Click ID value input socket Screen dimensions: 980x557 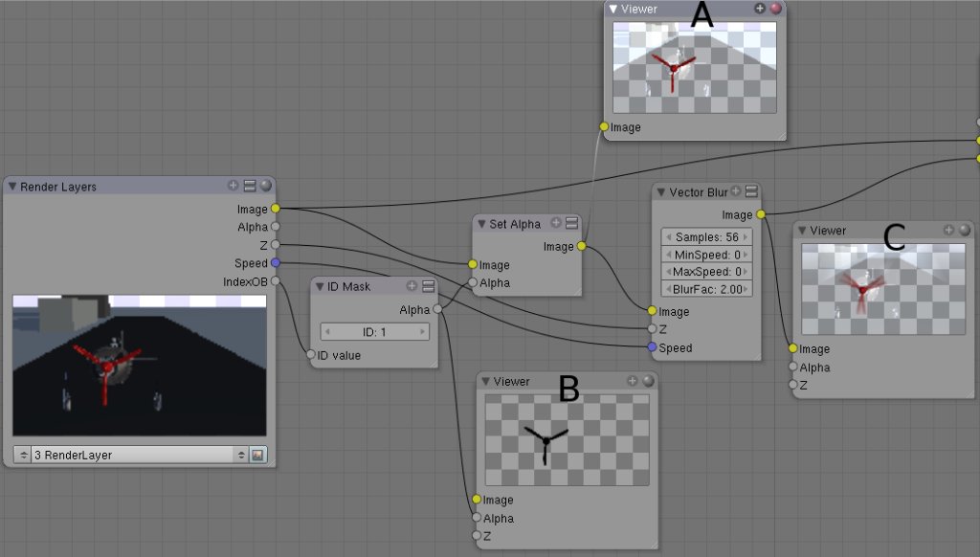click(x=311, y=354)
